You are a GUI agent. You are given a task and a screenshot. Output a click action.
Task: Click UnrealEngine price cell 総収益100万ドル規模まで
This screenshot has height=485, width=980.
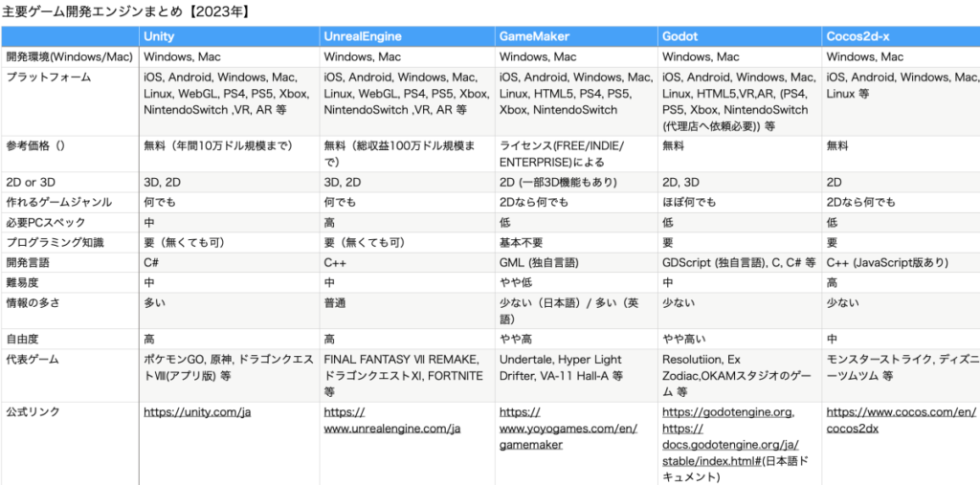(x=407, y=154)
